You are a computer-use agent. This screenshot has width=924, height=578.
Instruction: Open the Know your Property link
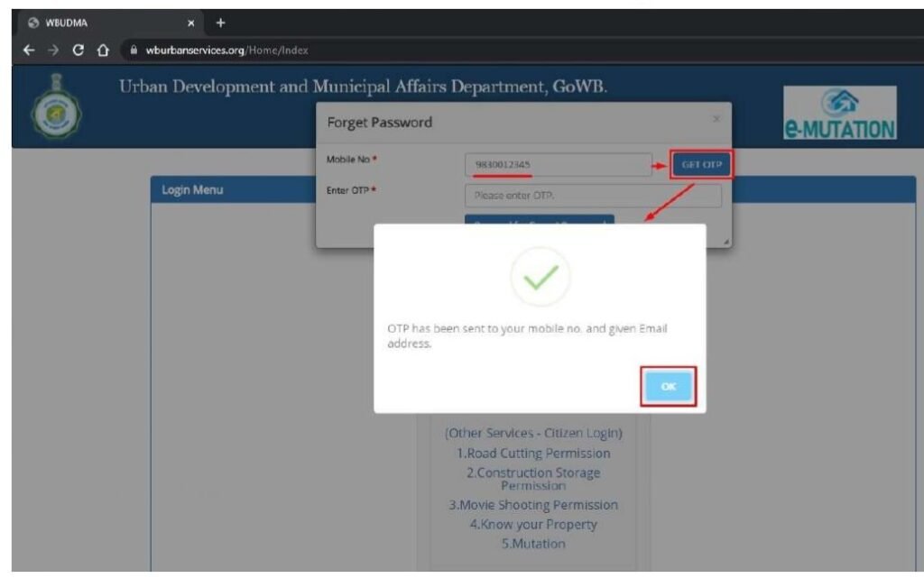point(533,525)
